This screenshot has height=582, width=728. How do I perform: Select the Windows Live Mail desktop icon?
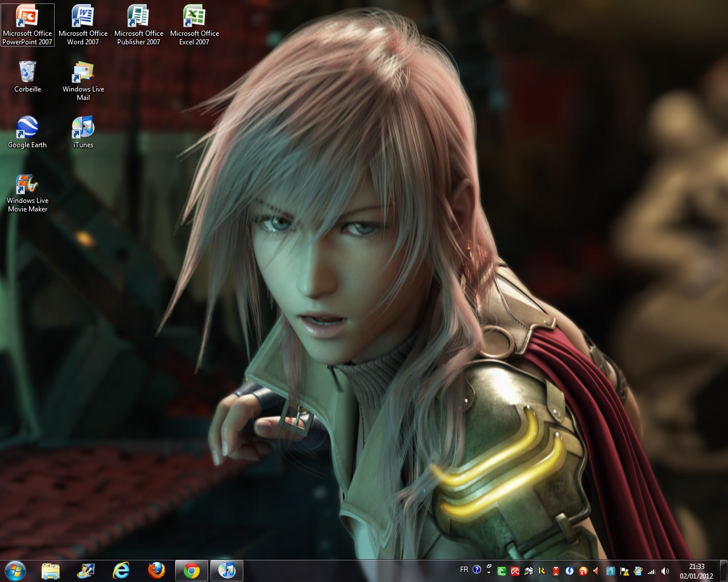pos(83,81)
